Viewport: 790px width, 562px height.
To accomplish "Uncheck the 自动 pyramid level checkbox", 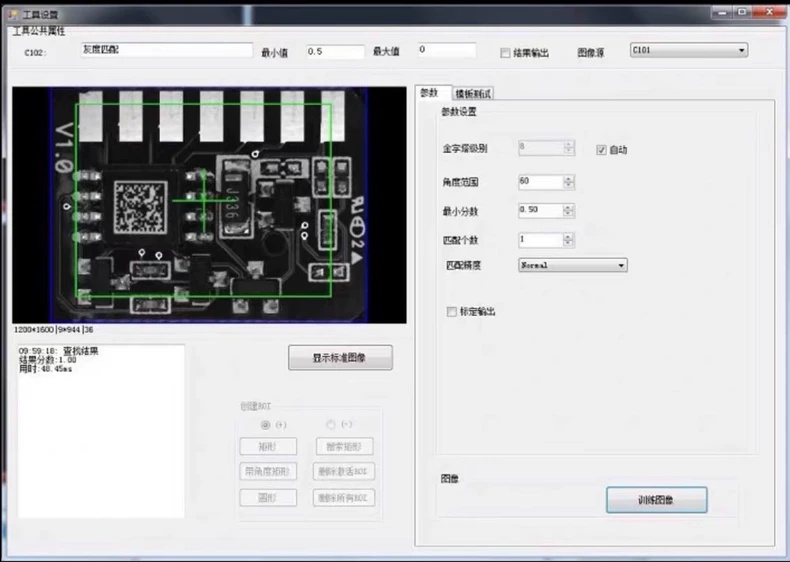I will 601,150.
